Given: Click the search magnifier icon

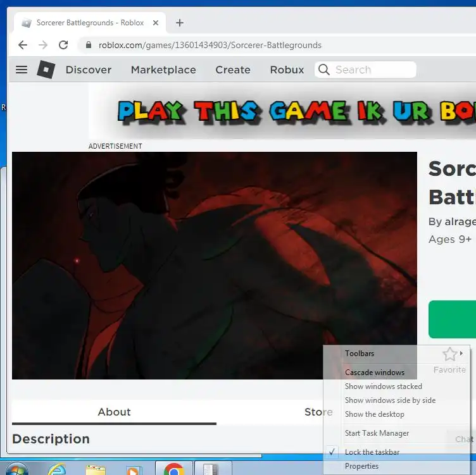Looking at the screenshot, I should [x=324, y=70].
